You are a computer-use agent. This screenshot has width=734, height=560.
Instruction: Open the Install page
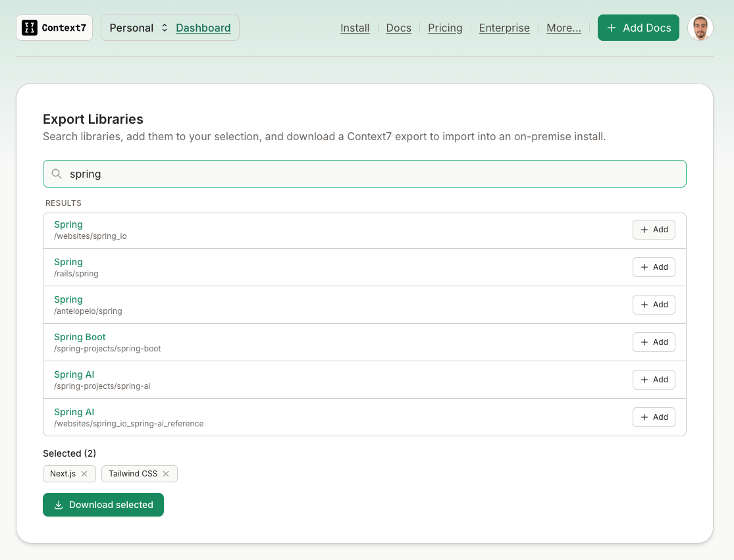coord(355,28)
